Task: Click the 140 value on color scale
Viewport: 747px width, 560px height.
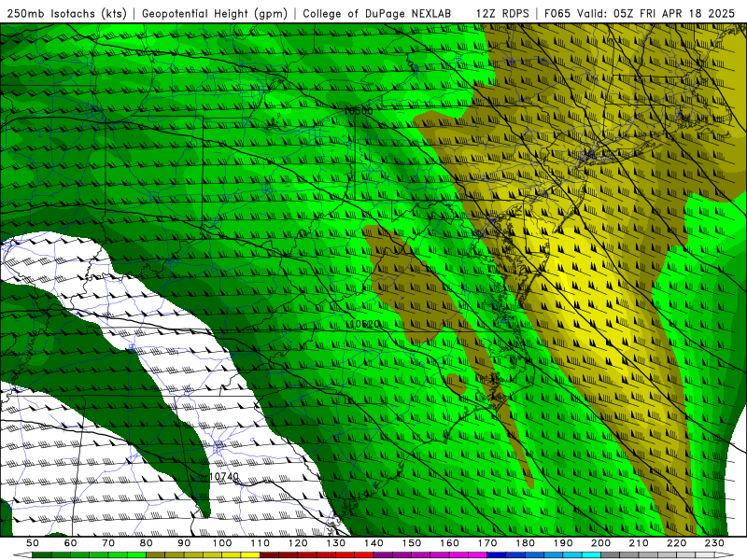Action: click(x=373, y=543)
